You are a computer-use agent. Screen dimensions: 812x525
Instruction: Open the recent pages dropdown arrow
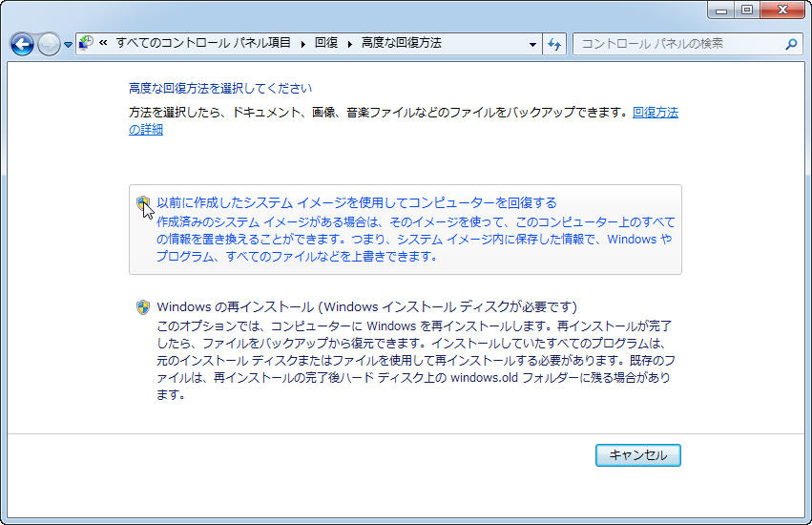68,45
